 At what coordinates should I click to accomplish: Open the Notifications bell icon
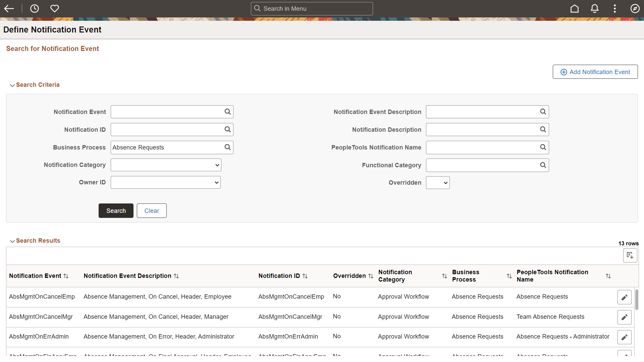pyautogui.click(x=595, y=9)
